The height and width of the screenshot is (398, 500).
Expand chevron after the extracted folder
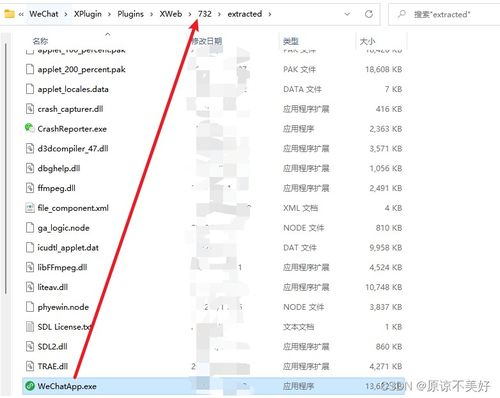point(269,14)
